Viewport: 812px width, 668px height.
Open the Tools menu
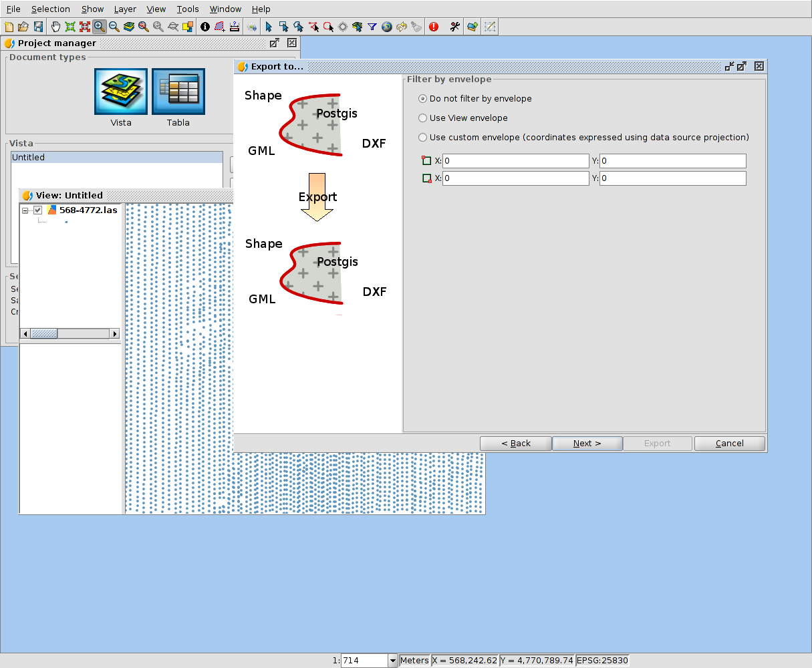click(188, 9)
